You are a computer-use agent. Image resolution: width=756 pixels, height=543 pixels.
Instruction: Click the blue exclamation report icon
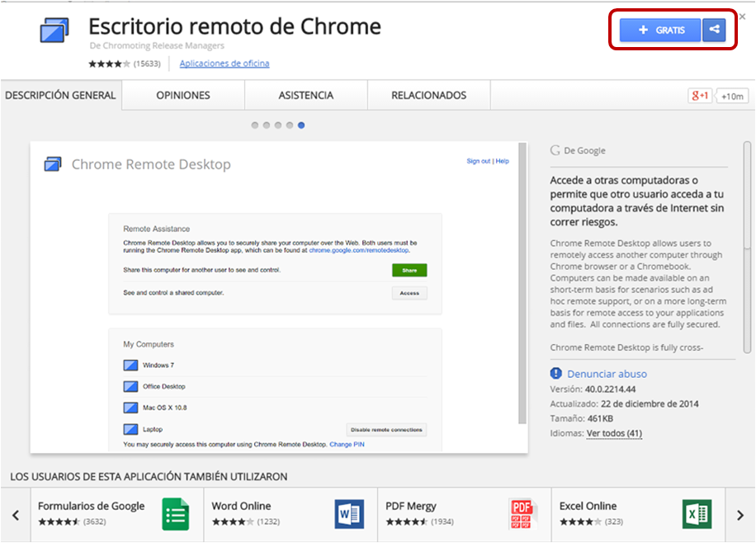pyautogui.click(x=556, y=373)
